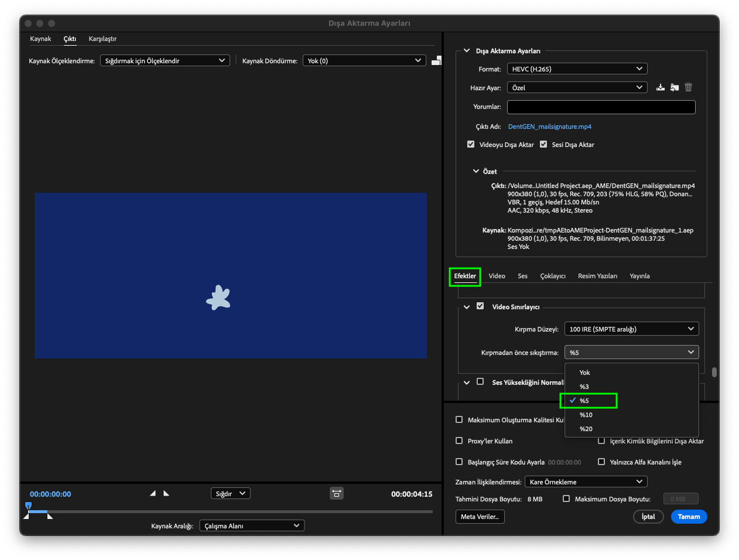The image size is (739, 560).
Task: Enable Yalnızca Alfa Kanalını İşle checkbox
Action: 601,462
